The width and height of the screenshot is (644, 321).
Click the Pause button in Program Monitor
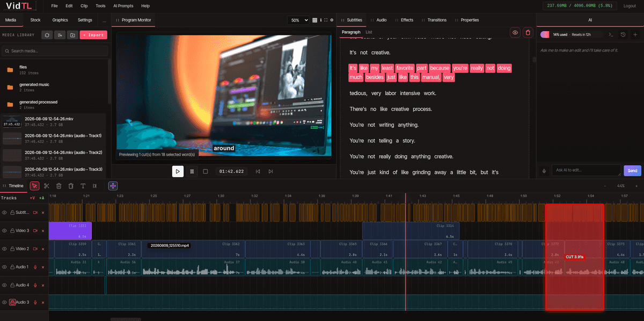(x=192, y=171)
